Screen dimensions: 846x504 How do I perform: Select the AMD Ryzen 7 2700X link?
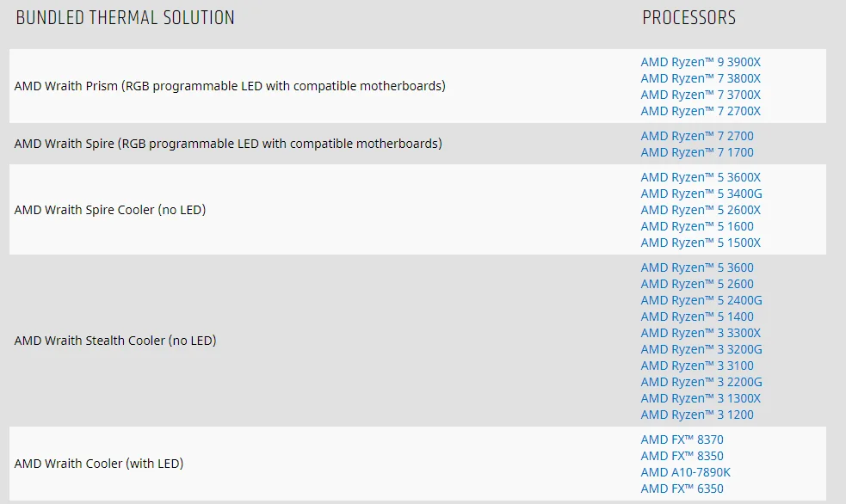tap(701, 111)
